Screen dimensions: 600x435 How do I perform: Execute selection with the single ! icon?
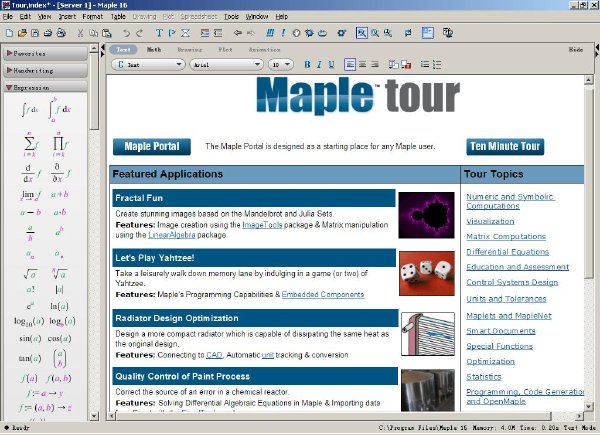[283, 33]
